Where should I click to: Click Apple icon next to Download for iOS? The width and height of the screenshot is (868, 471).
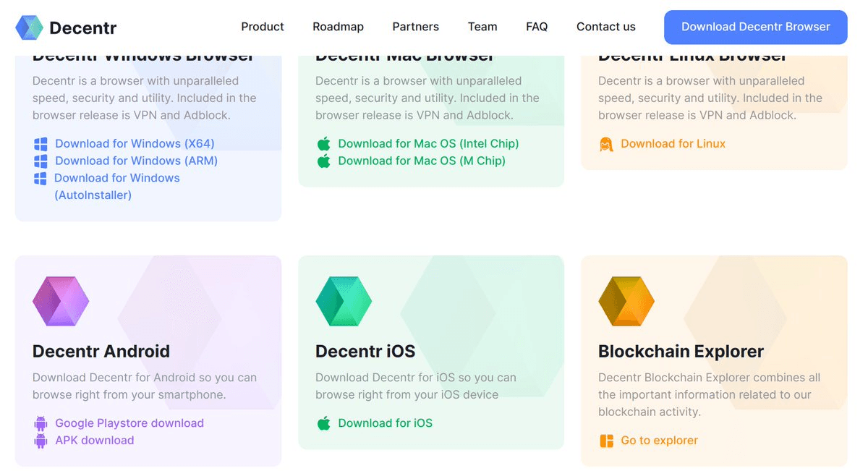323,423
